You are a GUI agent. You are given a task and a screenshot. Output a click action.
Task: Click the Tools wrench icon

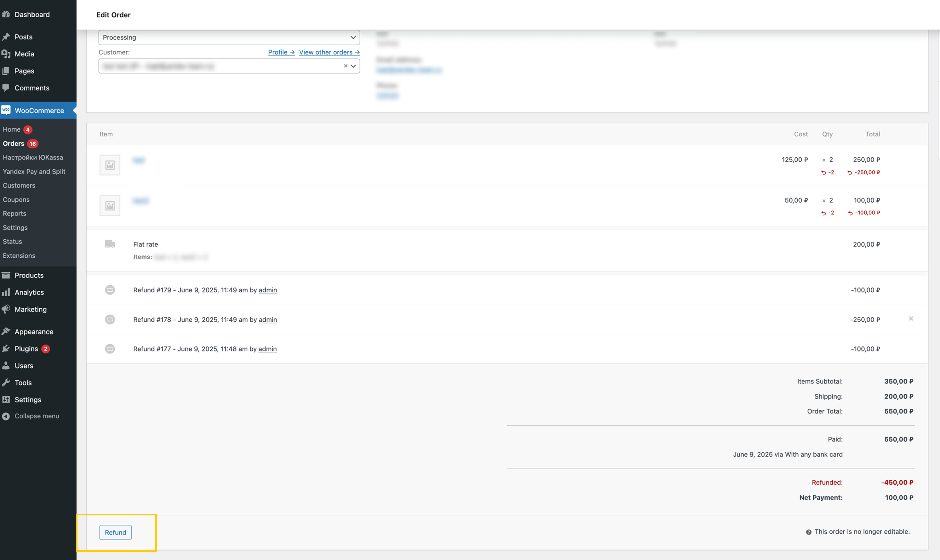pyautogui.click(x=6, y=382)
